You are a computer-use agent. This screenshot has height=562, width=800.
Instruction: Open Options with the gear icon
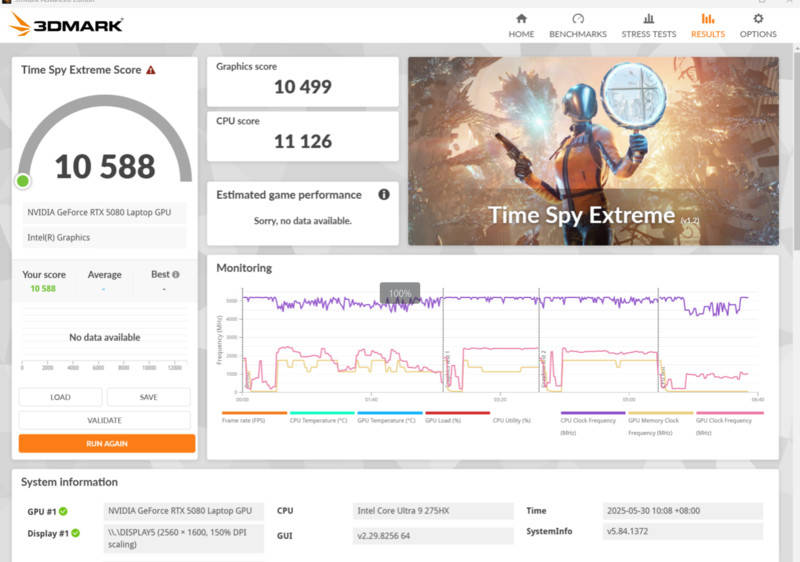(x=758, y=19)
